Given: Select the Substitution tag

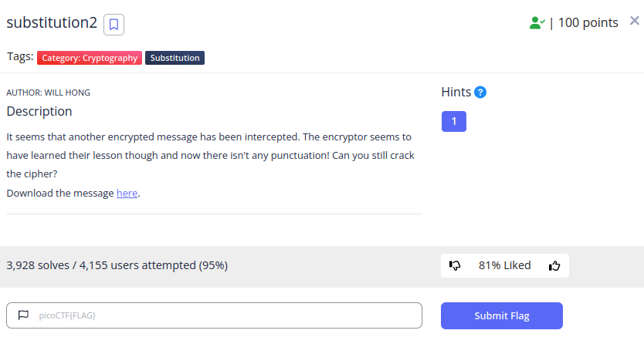Looking at the screenshot, I should (x=175, y=58).
